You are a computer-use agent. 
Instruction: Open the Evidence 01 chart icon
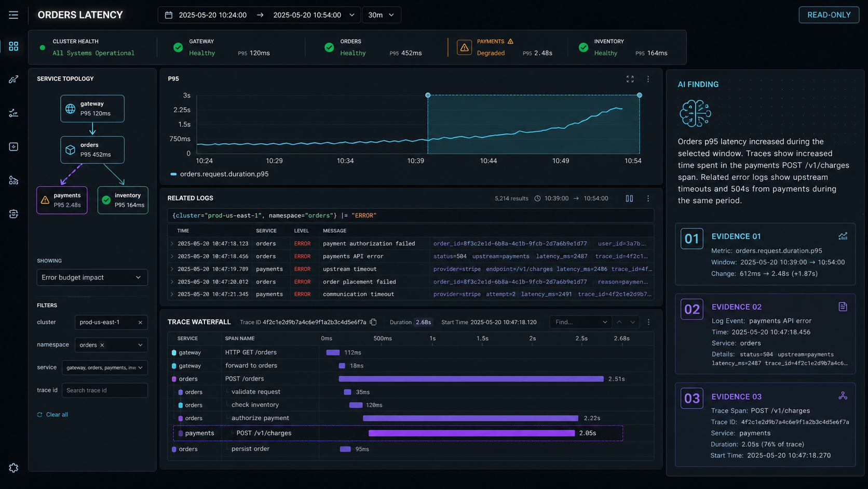[843, 236]
